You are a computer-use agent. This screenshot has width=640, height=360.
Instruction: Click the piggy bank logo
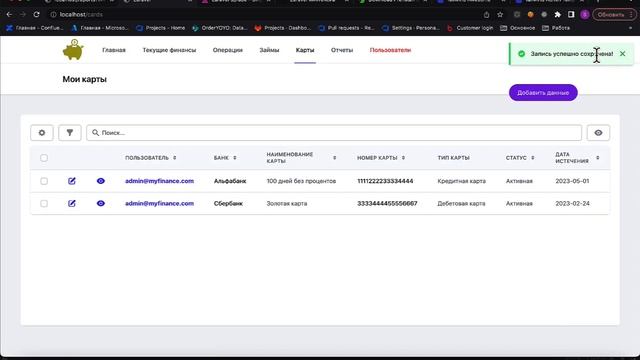[73, 50]
